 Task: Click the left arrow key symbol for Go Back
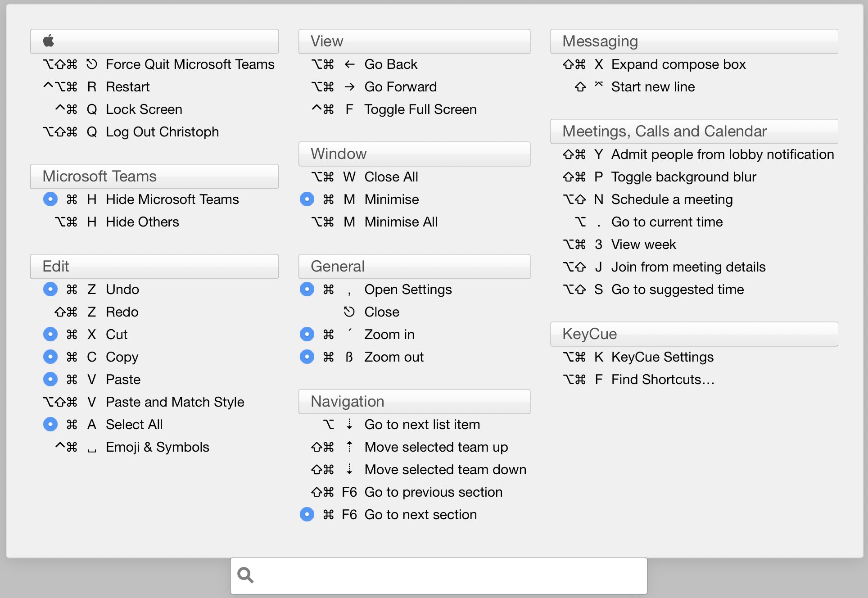coord(349,64)
